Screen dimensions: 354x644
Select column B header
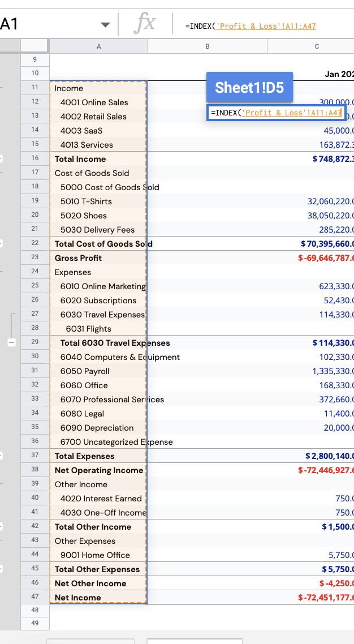point(208,46)
